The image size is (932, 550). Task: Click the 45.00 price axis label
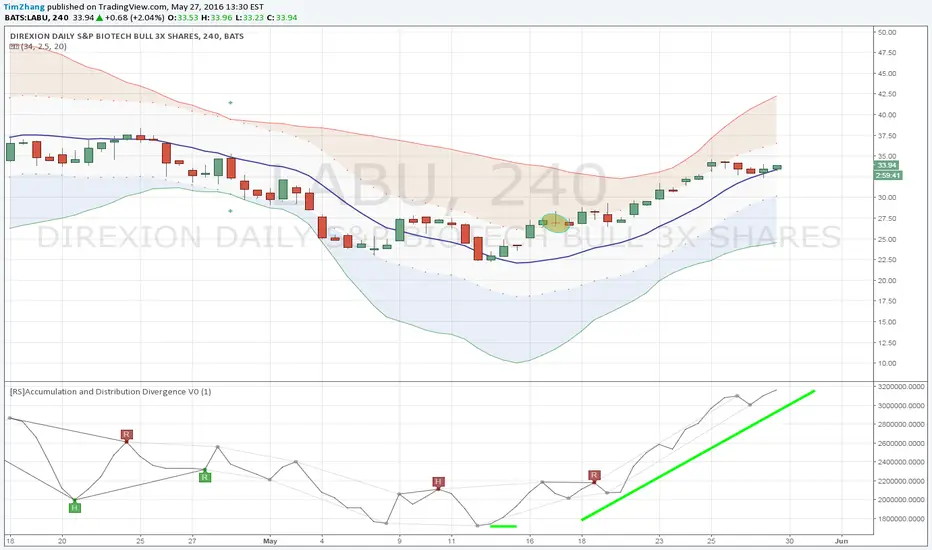pyautogui.click(x=886, y=74)
